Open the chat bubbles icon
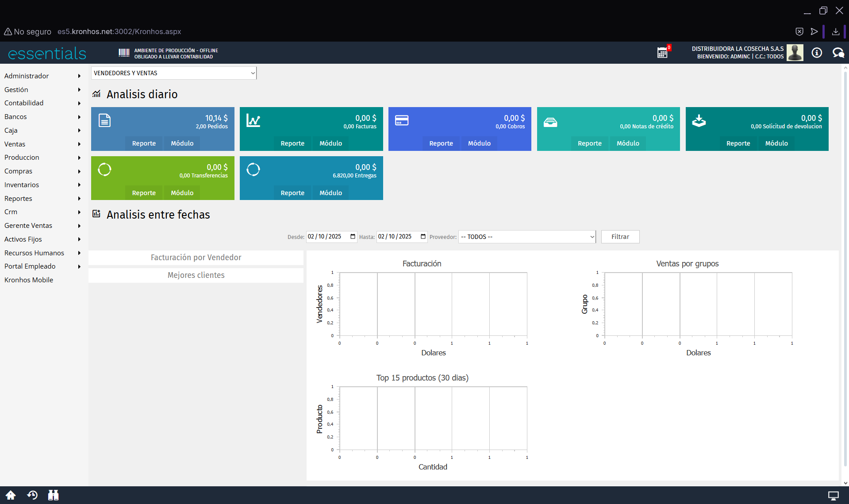The width and height of the screenshot is (849, 504). point(838,53)
